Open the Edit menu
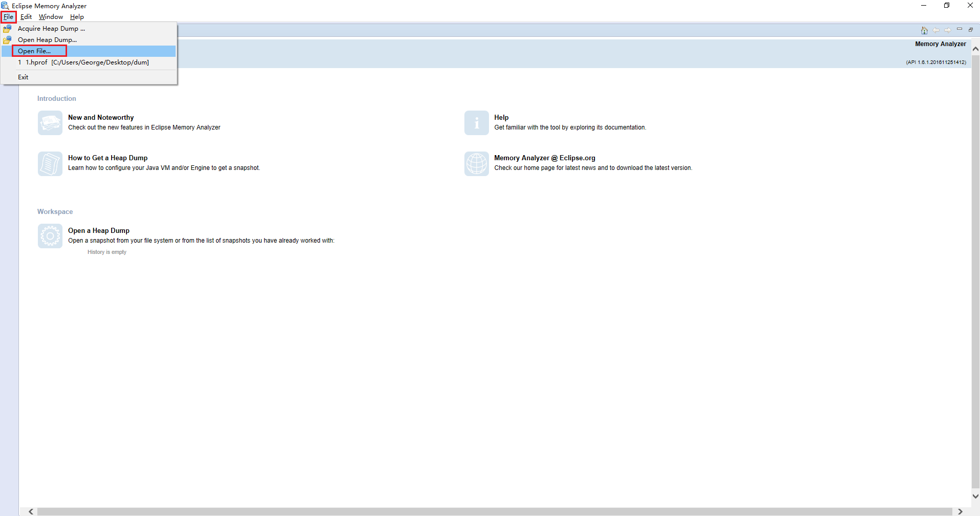 (26, 17)
